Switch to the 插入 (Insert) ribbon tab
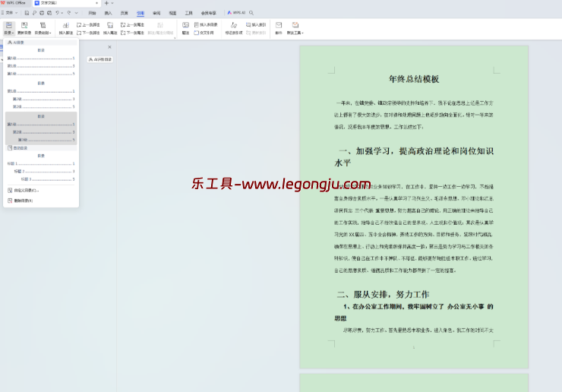The width and height of the screenshot is (562, 392). tap(109, 13)
